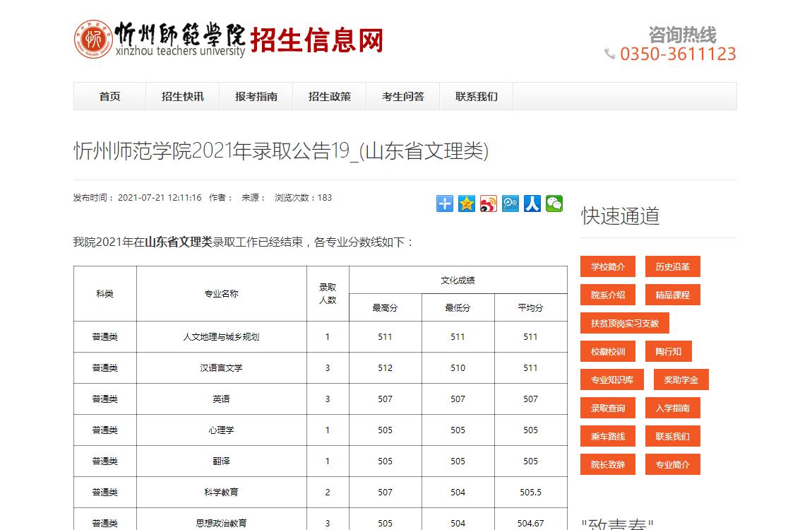The width and height of the screenshot is (812, 530).
Task: Click the 人文地理与城乡规划 cell
Action: point(221,337)
